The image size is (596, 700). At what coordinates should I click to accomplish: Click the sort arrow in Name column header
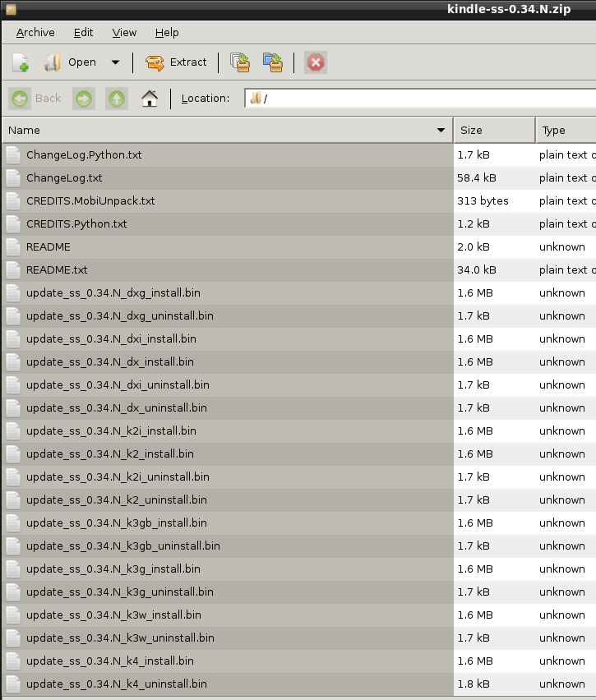[x=441, y=131]
